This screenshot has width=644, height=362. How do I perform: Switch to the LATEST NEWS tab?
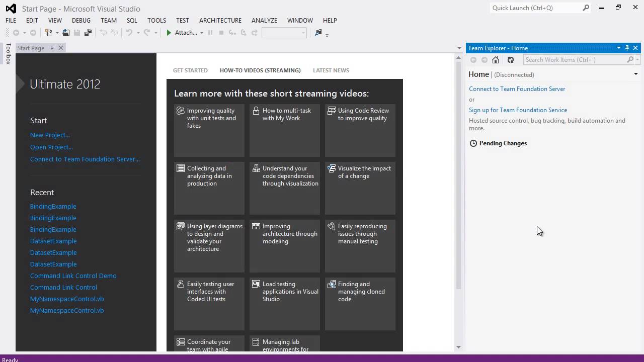331,70
